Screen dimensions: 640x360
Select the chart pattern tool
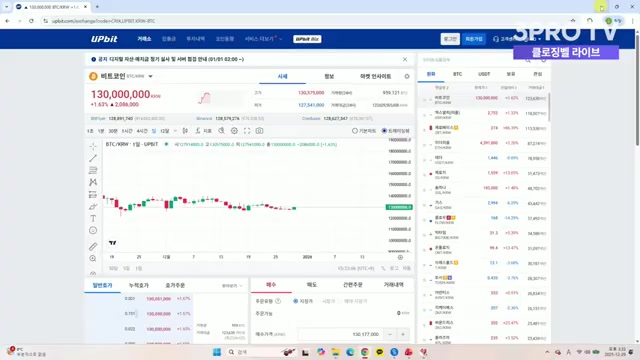(93, 182)
